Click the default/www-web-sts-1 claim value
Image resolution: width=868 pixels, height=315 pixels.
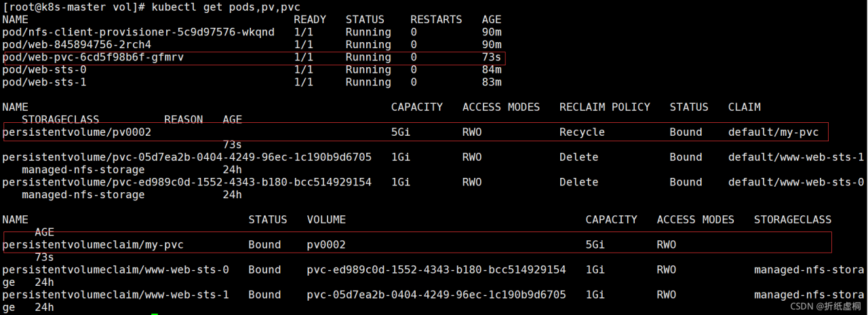pos(796,157)
